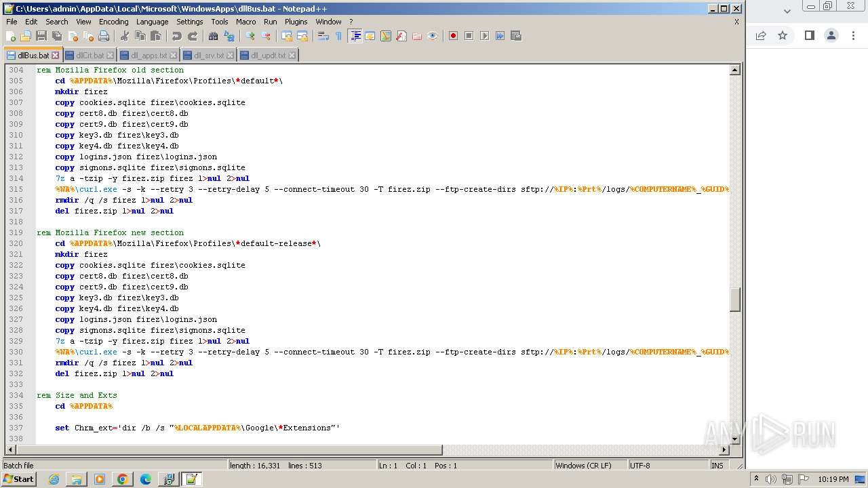
Task: Click the Close document toolbar icon
Action: 73,36
